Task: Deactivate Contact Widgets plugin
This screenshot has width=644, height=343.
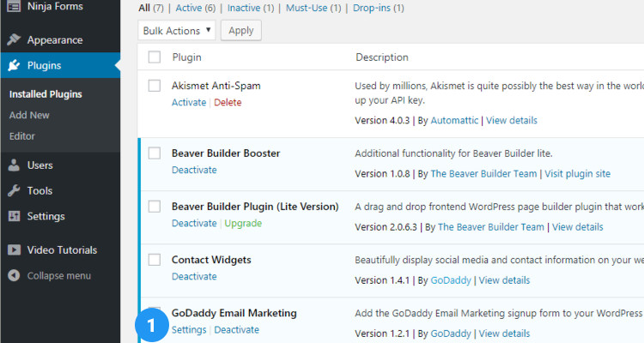Action: point(194,276)
